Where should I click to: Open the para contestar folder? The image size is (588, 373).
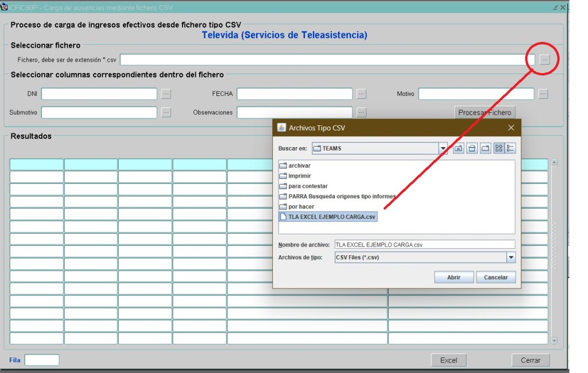click(x=308, y=186)
